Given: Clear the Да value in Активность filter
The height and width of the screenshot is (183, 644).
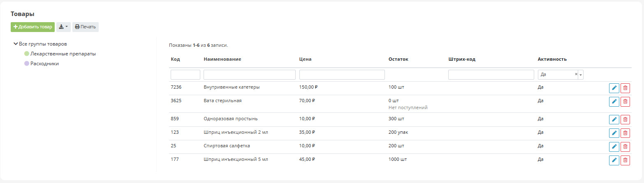Looking at the screenshot, I should (576, 74).
